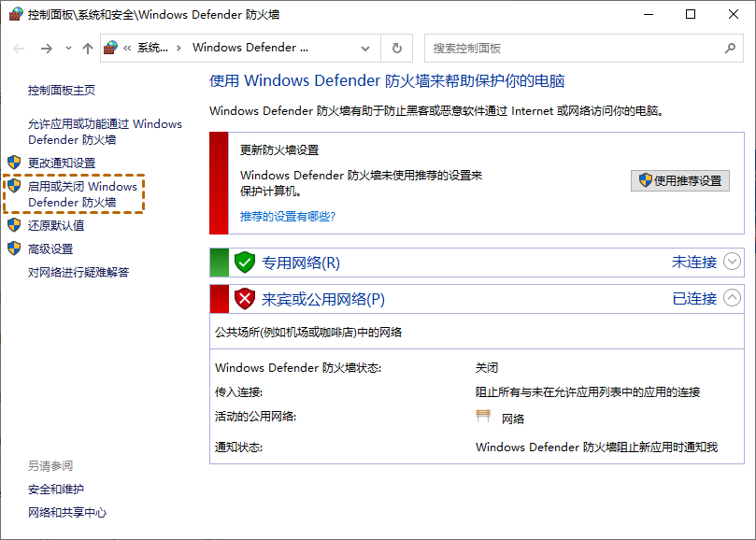
Task: Open the address bar dropdown chevron
Action: coord(364,47)
